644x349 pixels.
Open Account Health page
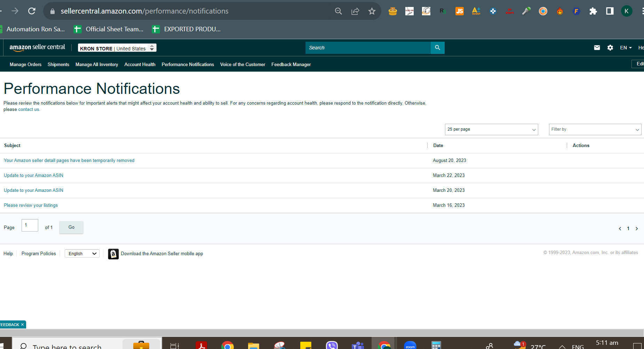pyautogui.click(x=140, y=64)
